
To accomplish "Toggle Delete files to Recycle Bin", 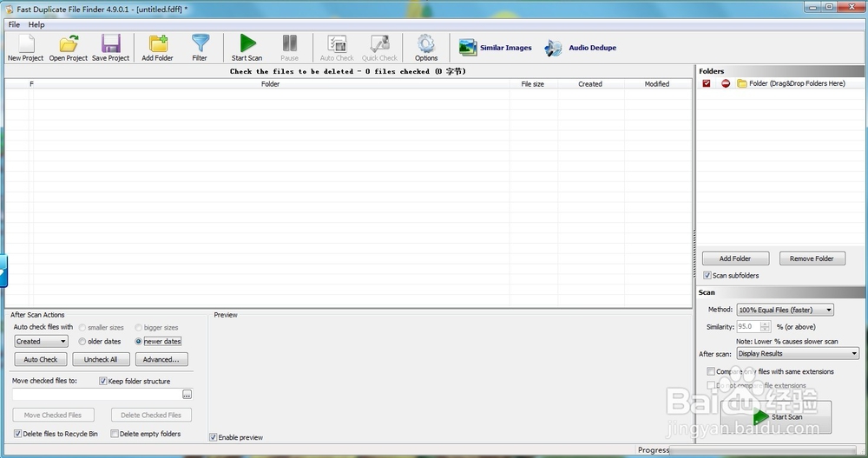I will click(x=17, y=434).
